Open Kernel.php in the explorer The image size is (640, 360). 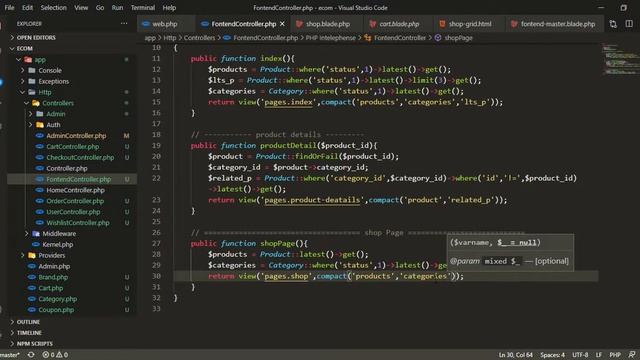pos(58,244)
